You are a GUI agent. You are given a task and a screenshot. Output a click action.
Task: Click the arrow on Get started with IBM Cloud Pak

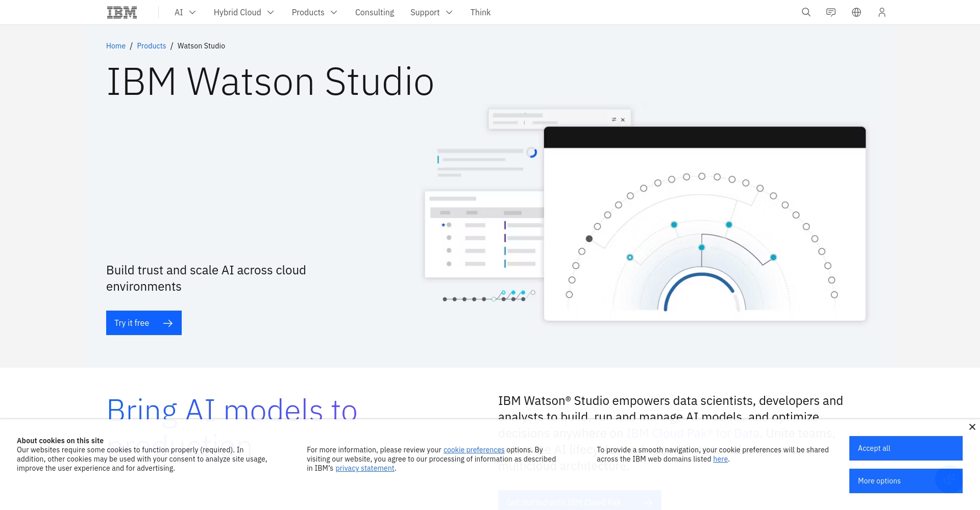[647, 502]
